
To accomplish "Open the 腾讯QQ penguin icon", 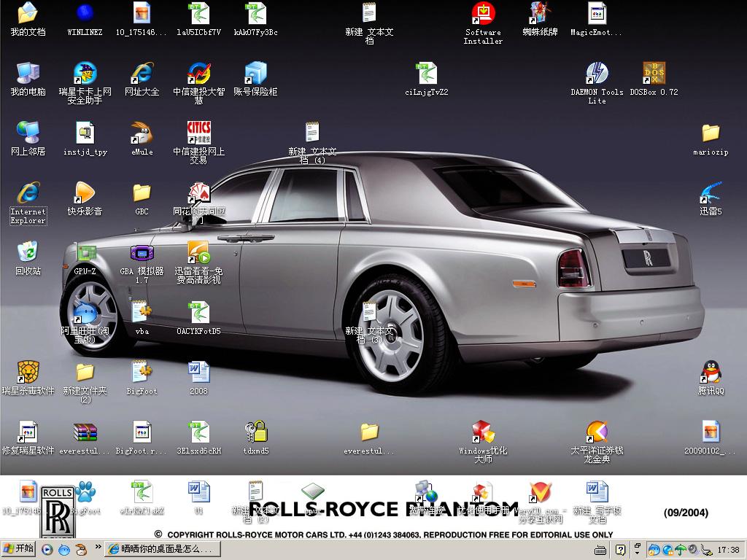I will point(711,373).
